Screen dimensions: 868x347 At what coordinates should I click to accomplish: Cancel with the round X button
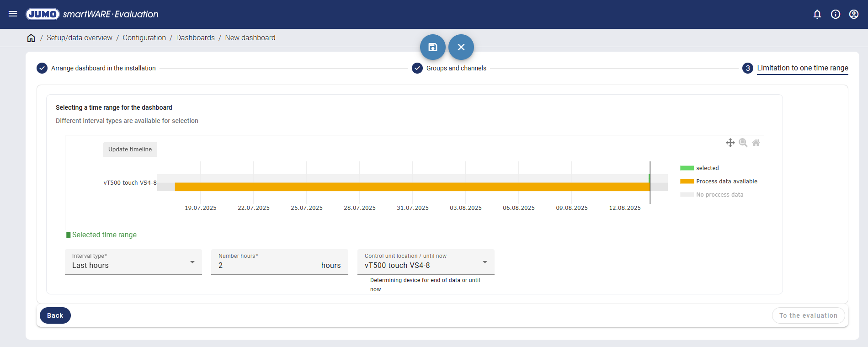pos(461,47)
